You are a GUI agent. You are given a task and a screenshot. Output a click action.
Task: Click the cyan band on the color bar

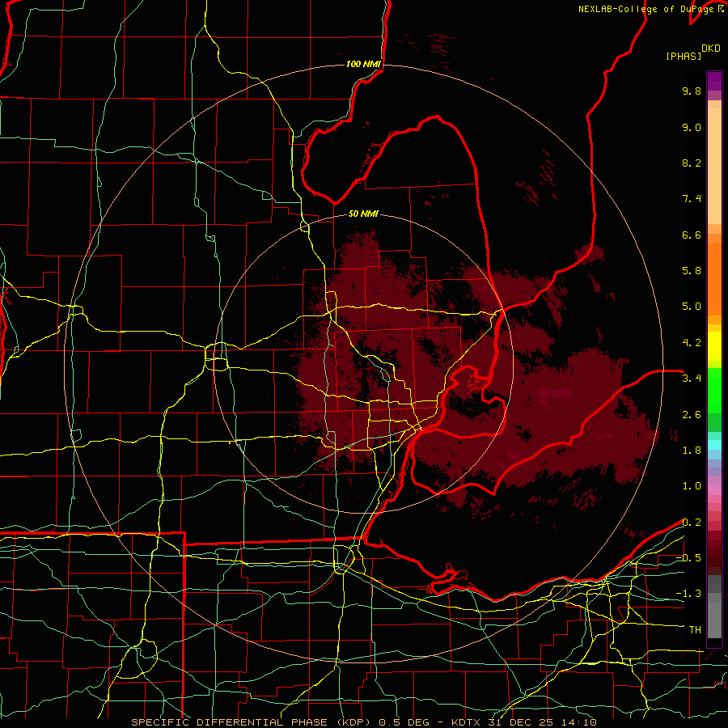[x=714, y=444]
